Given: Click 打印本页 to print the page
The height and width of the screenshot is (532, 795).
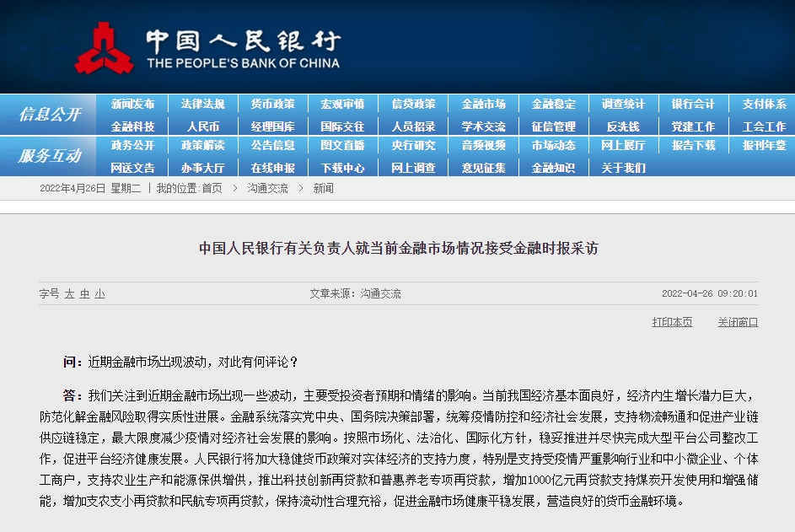Looking at the screenshot, I should [x=672, y=322].
